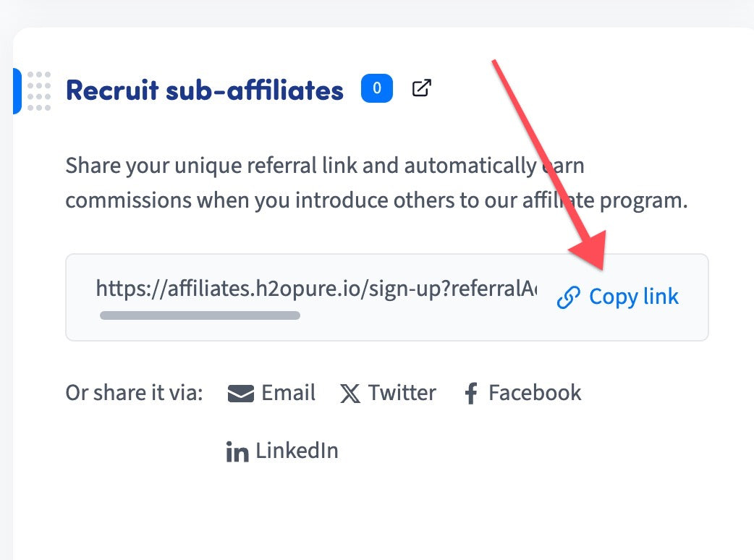Click the LinkedIn in logo icon
754x560 pixels.
pyautogui.click(x=237, y=452)
